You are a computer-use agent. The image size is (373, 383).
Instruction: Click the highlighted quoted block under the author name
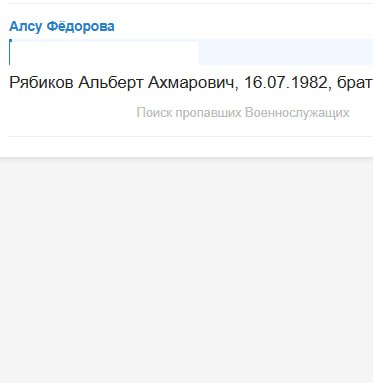click(191, 52)
